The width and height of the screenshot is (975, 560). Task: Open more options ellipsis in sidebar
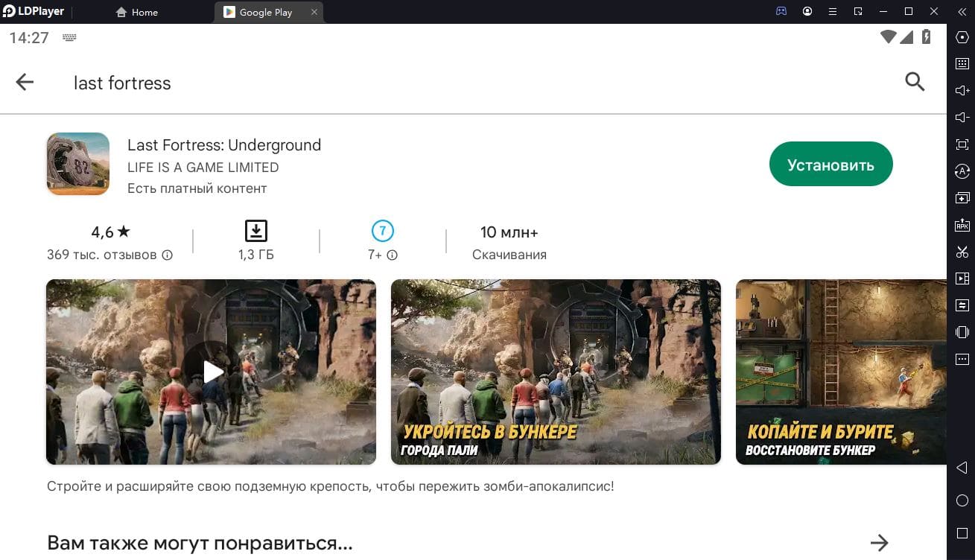pos(962,359)
